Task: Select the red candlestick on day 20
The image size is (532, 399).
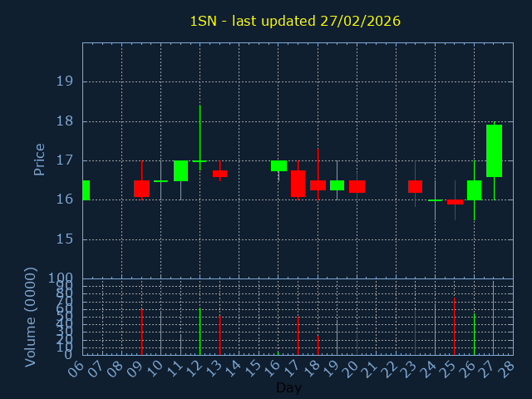Action: click(357, 186)
